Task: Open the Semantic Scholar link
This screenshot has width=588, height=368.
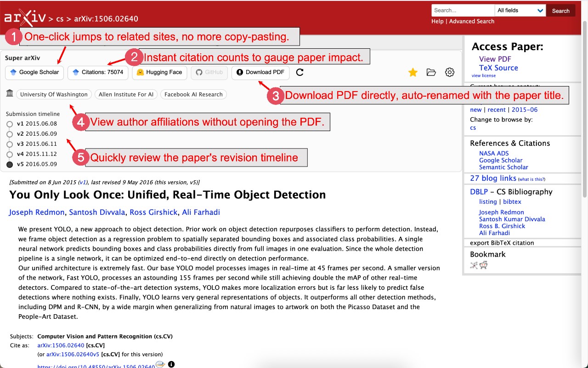Action: point(503,167)
